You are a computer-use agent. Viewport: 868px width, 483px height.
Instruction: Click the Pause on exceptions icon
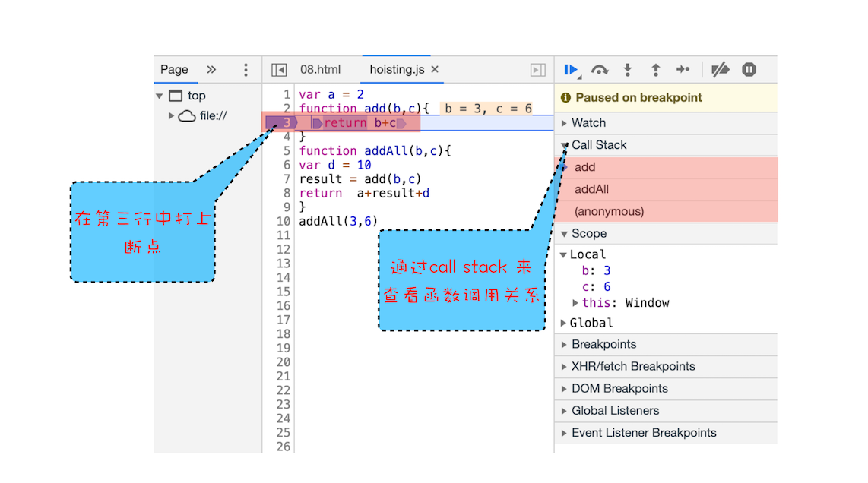point(749,69)
